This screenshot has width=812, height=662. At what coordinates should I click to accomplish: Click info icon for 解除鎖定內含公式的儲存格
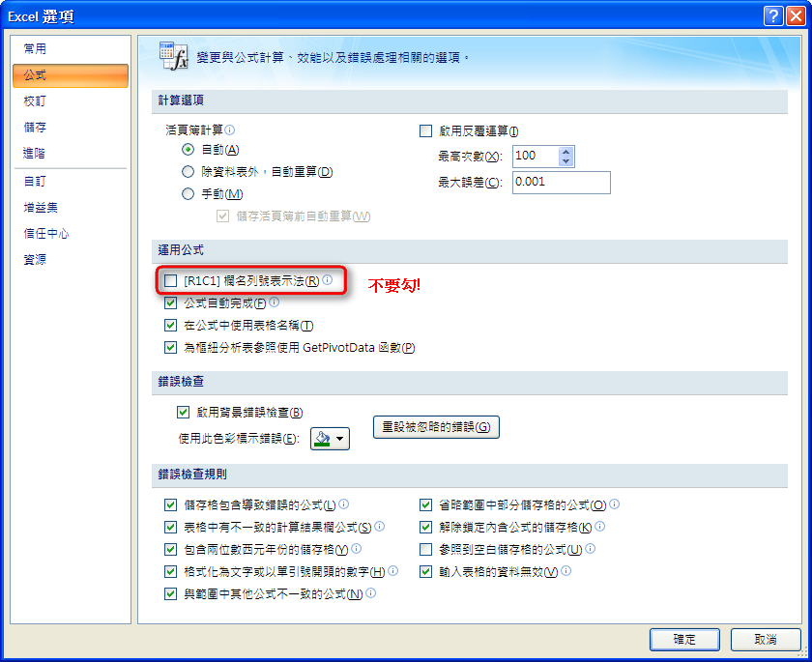[x=599, y=526]
